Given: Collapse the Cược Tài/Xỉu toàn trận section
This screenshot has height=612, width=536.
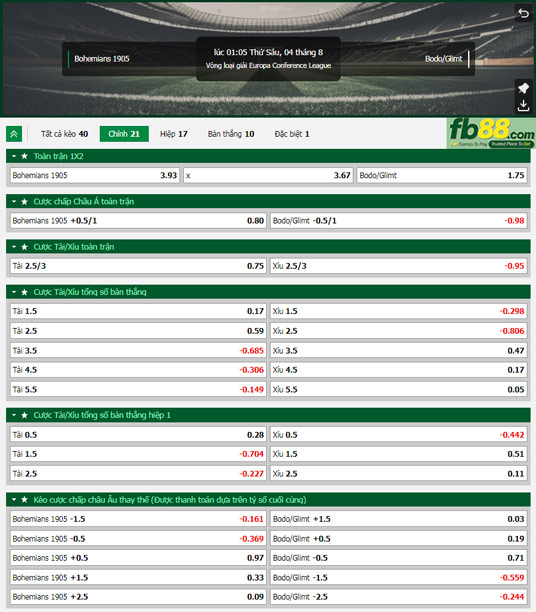Looking at the screenshot, I should (x=14, y=247).
